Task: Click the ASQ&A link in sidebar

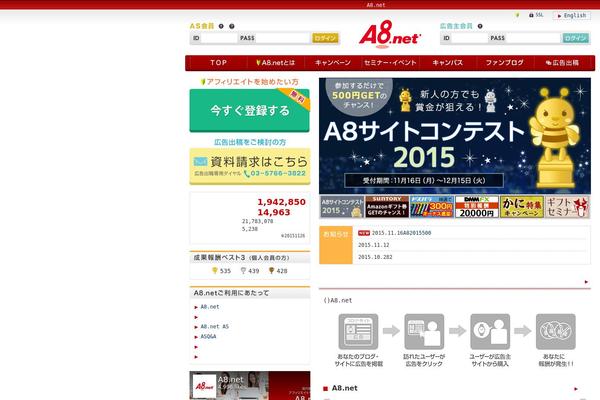Action: tap(209, 336)
